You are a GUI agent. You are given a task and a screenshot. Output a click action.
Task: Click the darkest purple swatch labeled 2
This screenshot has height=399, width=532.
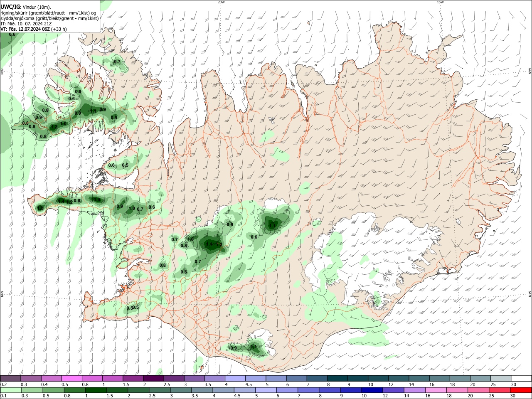153,379
